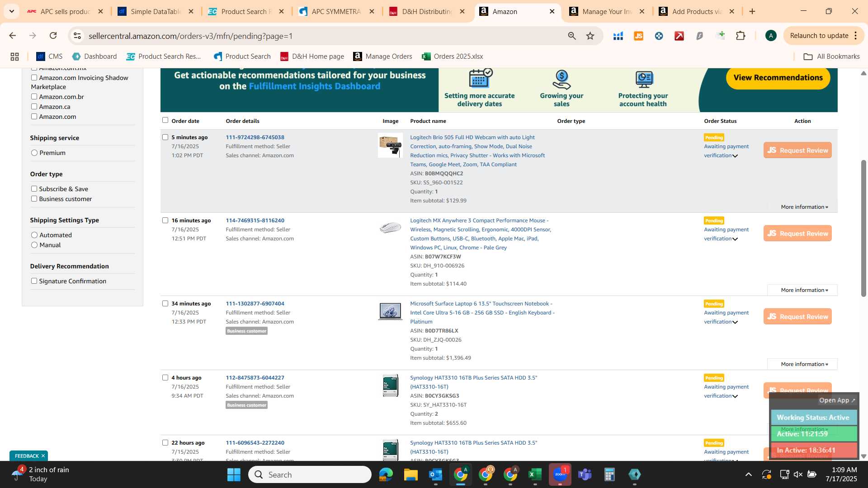Open Microsoft Teams from taskbar

coord(585,474)
